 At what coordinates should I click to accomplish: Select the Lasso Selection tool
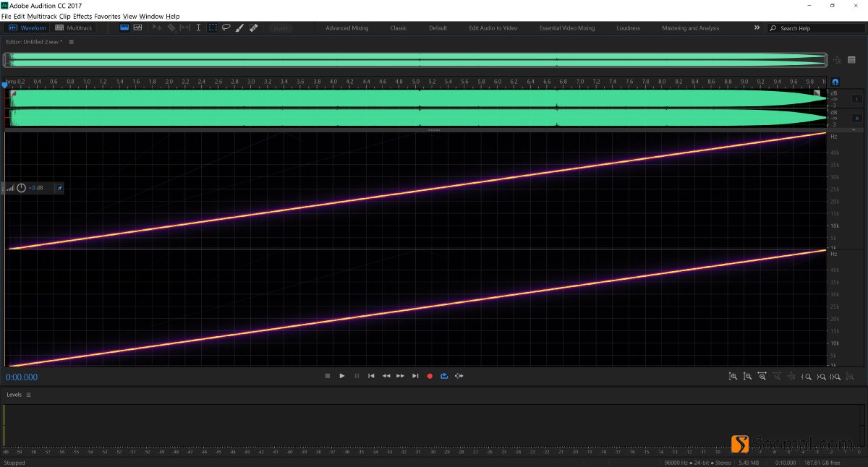226,27
